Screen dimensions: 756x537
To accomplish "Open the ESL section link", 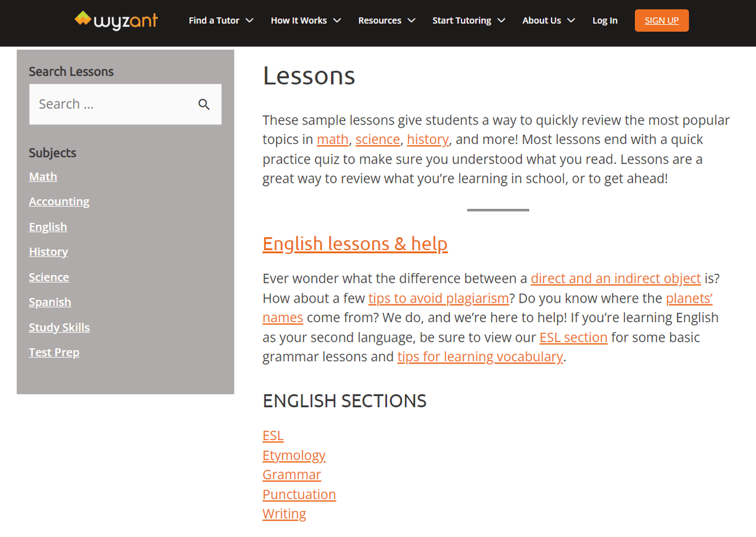I will pyautogui.click(x=573, y=337).
